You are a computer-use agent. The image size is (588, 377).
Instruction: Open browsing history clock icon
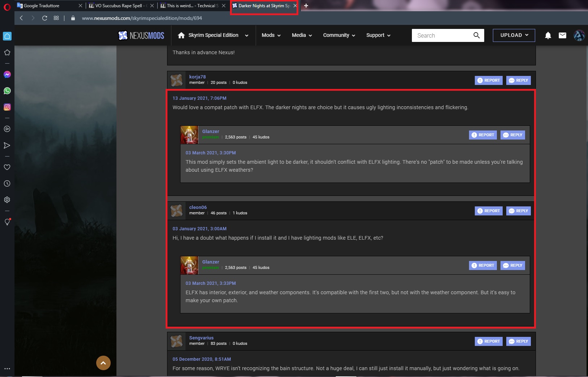tap(7, 184)
